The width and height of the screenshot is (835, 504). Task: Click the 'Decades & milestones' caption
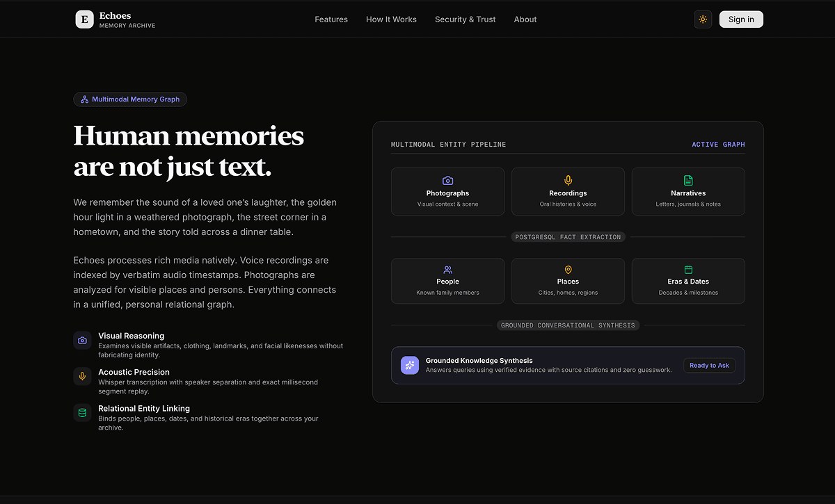688,293
